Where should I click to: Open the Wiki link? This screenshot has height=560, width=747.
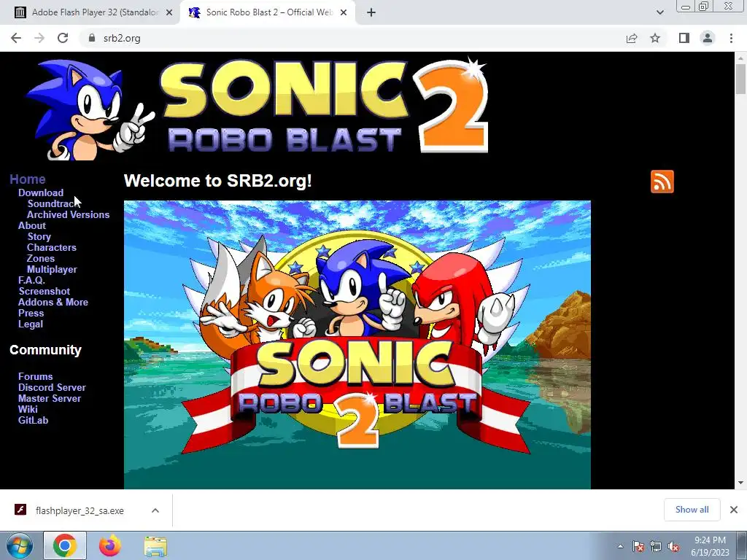28,409
